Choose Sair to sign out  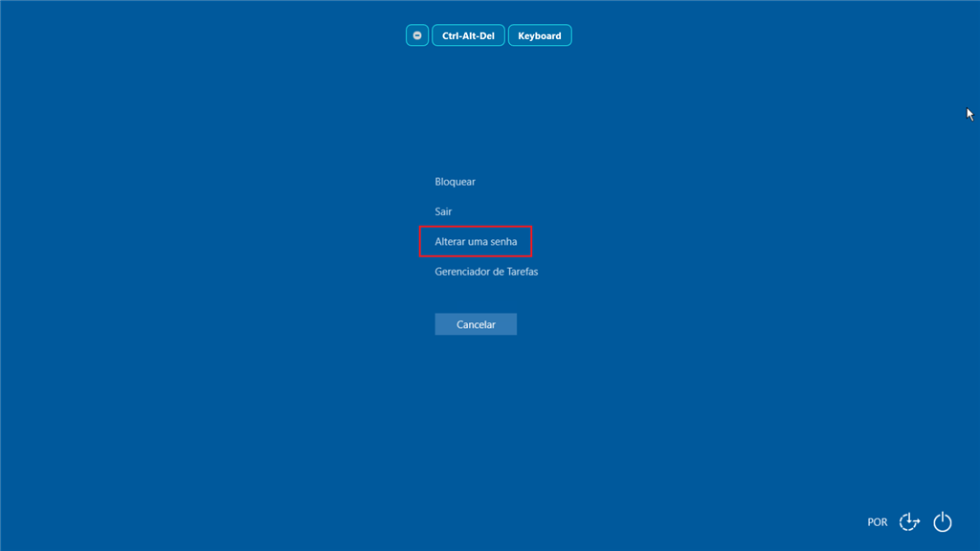tap(443, 211)
